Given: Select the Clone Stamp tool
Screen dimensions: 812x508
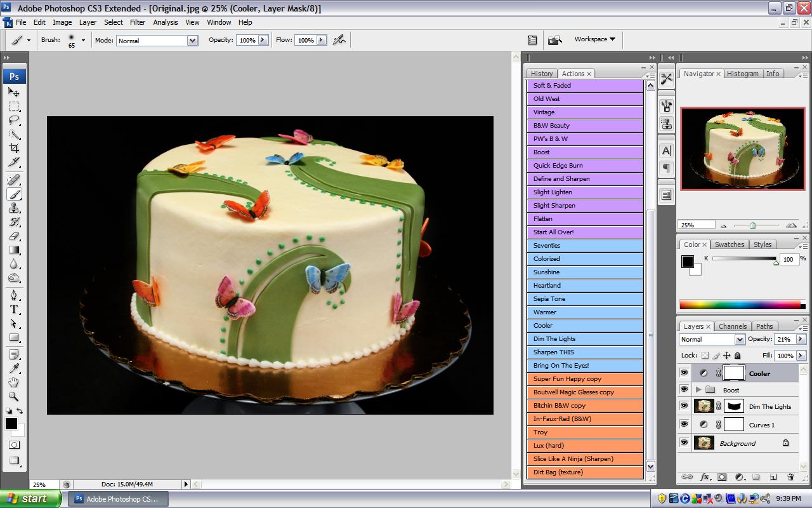Looking at the screenshot, I should (14, 208).
